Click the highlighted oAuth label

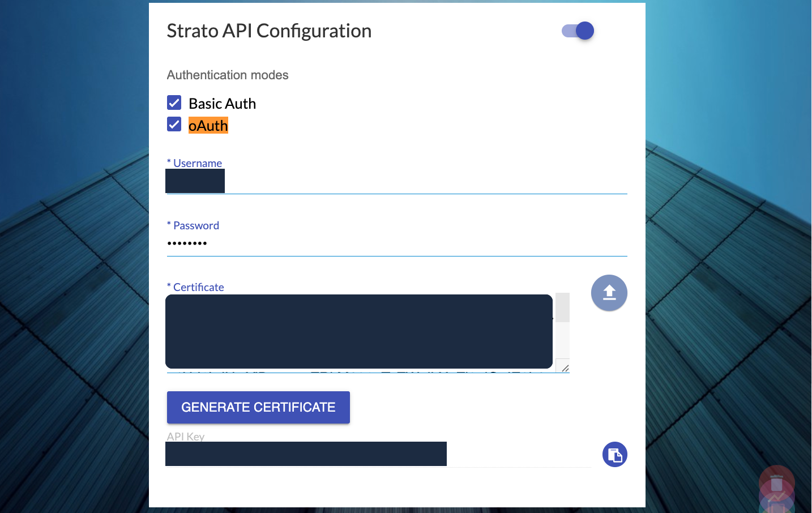pyautogui.click(x=208, y=126)
